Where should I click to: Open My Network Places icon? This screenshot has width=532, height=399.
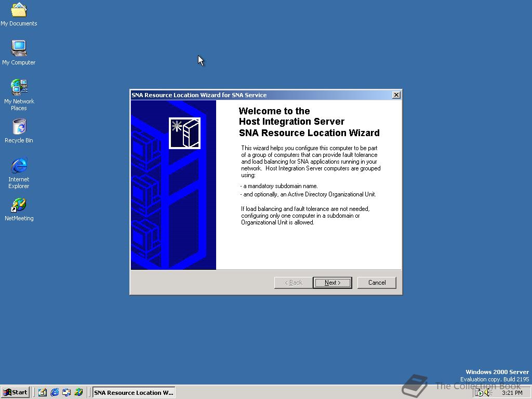[x=19, y=95]
